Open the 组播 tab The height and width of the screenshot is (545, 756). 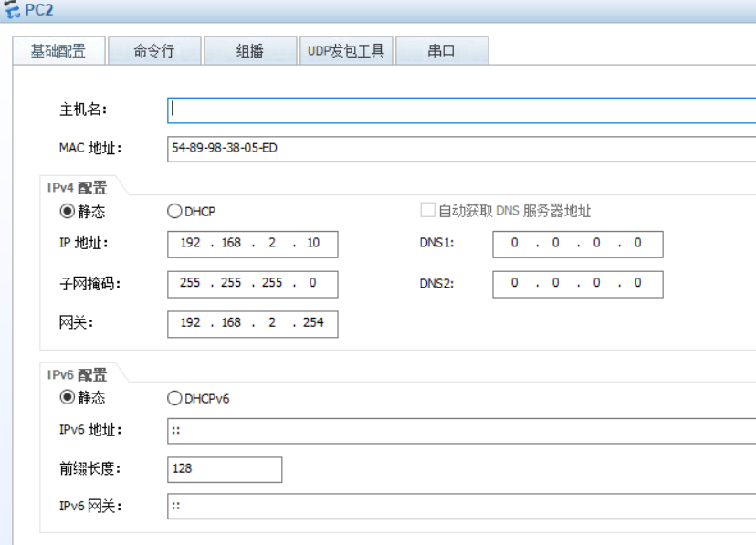tap(250, 50)
